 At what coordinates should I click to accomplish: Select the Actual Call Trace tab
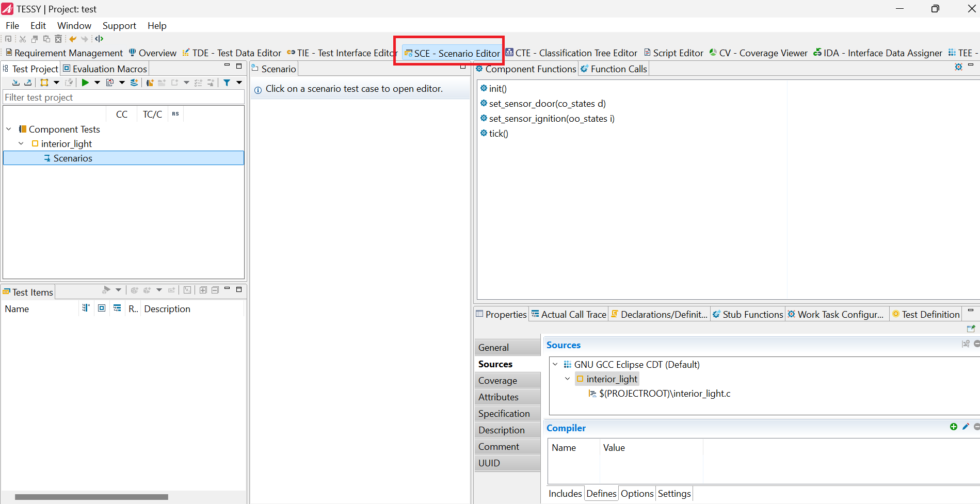[569, 314]
